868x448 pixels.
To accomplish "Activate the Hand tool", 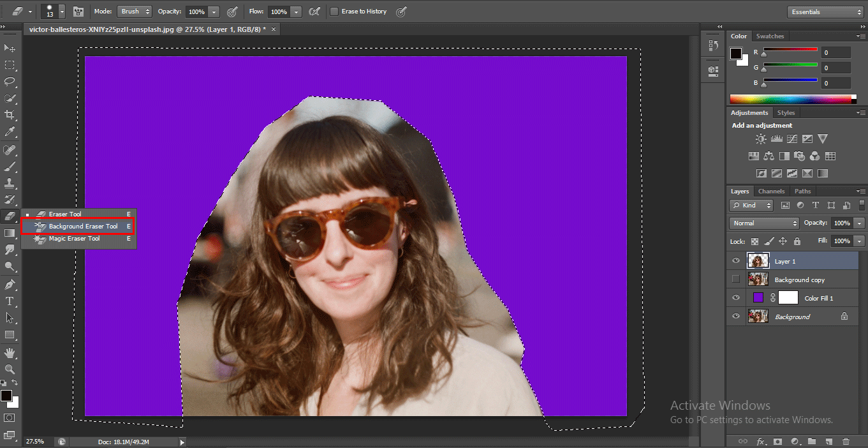I will pyautogui.click(x=10, y=352).
